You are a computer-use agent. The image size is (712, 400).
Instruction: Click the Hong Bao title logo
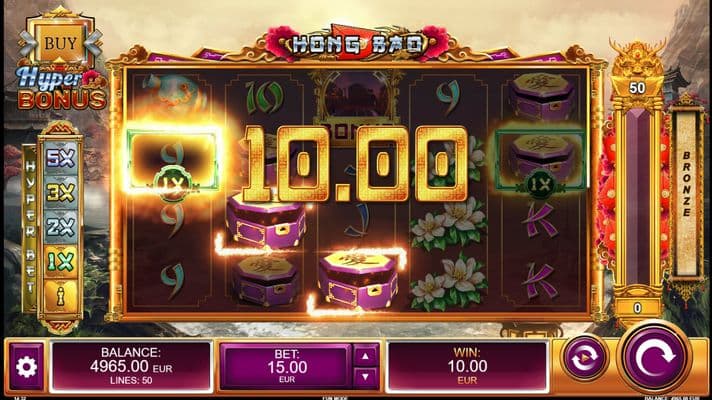click(358, 44)
